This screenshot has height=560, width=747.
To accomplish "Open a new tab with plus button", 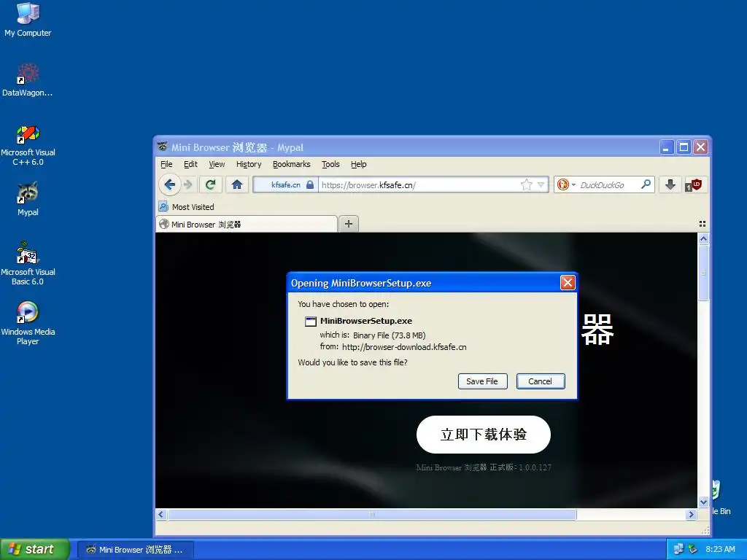I will tap(348, 224).
